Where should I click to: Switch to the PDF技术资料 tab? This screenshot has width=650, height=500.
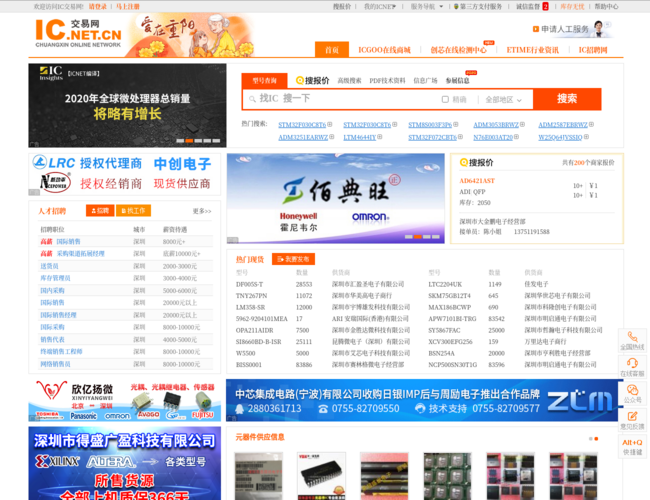(x=387, y=81)
